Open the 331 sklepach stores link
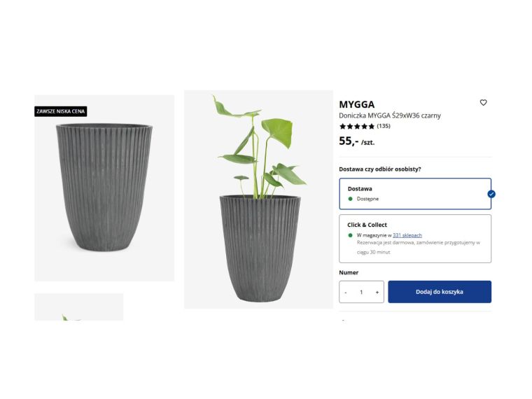 pos(407,235)
